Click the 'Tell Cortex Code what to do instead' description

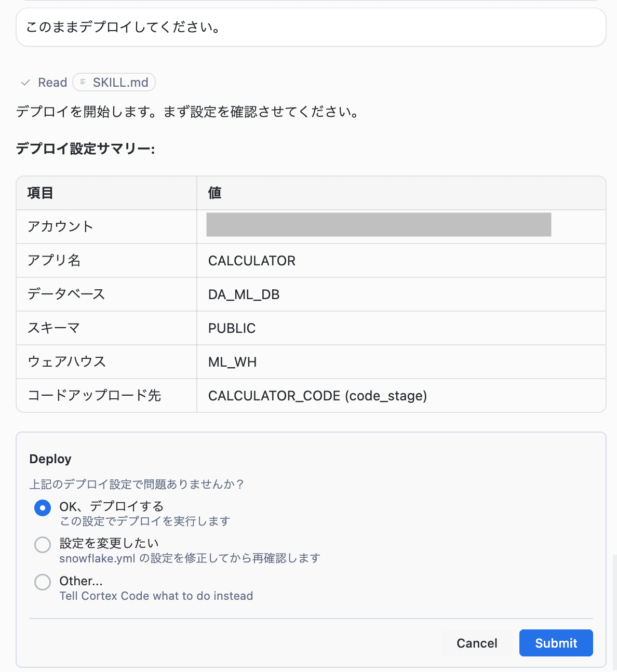(x=156, y=596)
